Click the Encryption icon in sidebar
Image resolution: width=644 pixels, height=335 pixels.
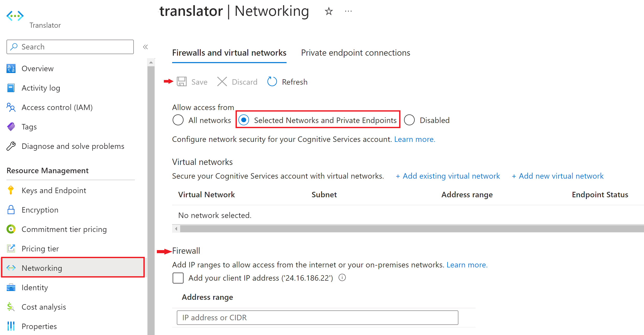click(11, 210)
